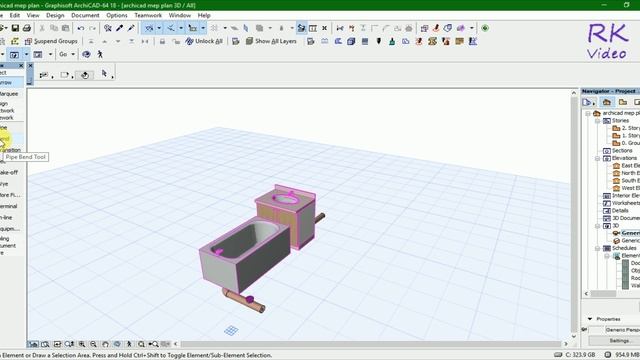Click the Find and Select magnifier icon

(x=108, y=28)
